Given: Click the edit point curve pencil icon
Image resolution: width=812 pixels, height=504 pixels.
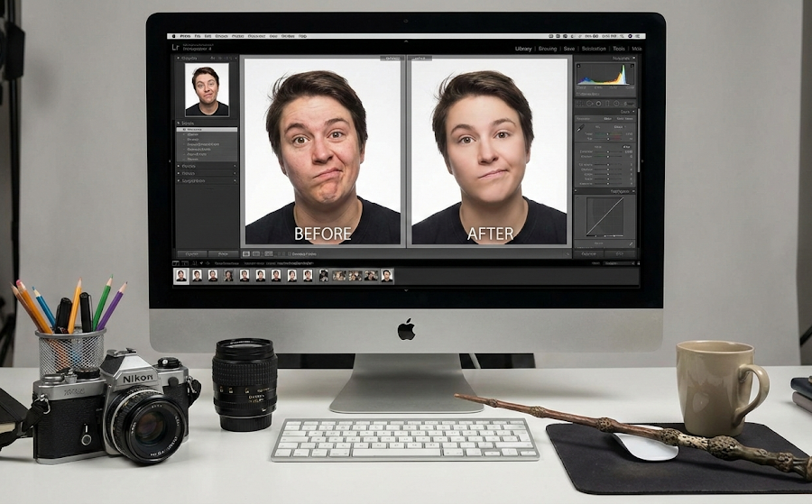Looking at the screenshot, I should click(x=631, y=243).
